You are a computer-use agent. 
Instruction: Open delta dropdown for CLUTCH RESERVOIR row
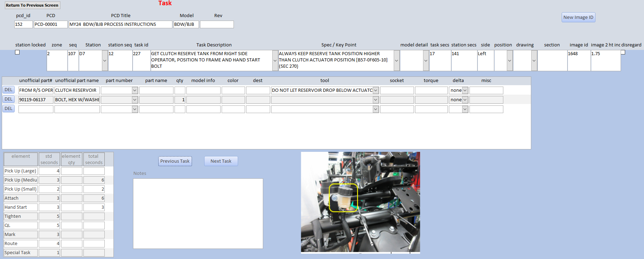465,90
